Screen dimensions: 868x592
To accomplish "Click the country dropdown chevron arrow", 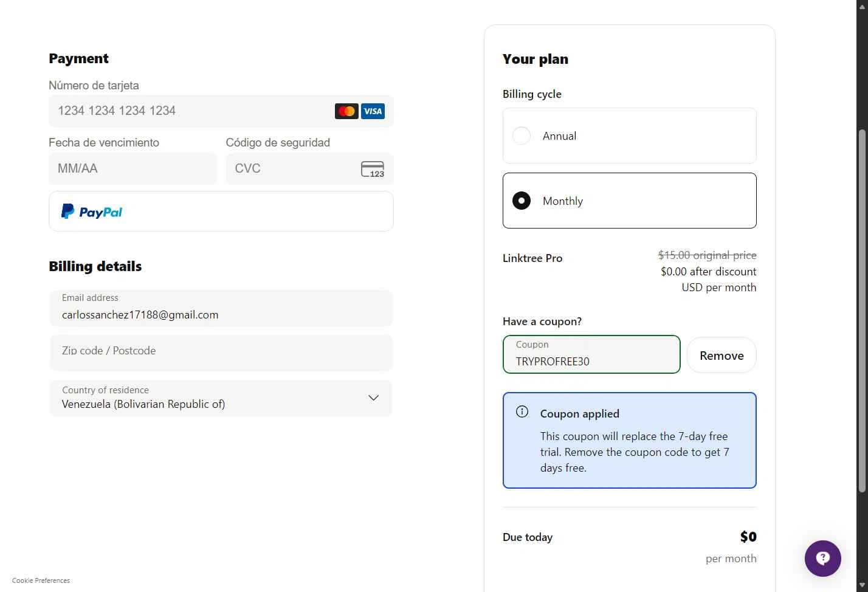I will coord(373,398).
